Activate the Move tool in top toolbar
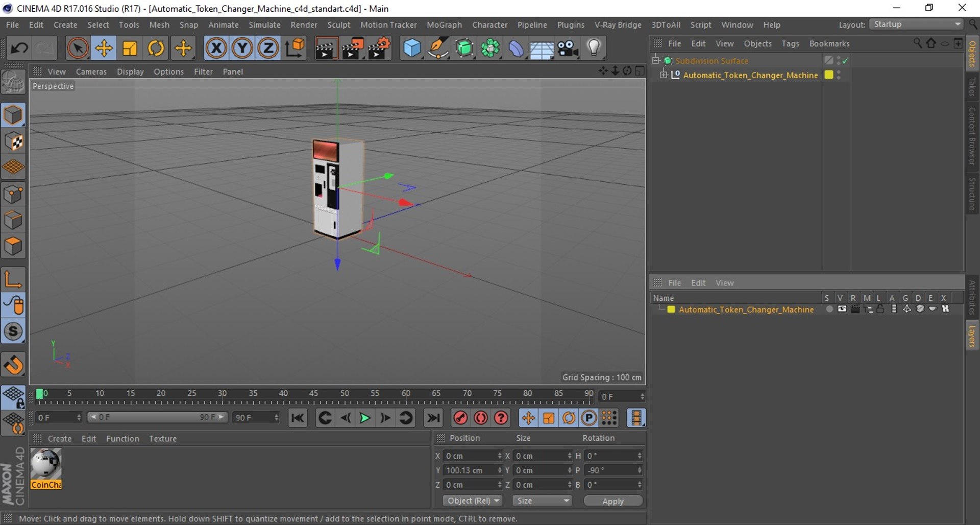The width and height of the screenshot is (980, 525). 104,49
